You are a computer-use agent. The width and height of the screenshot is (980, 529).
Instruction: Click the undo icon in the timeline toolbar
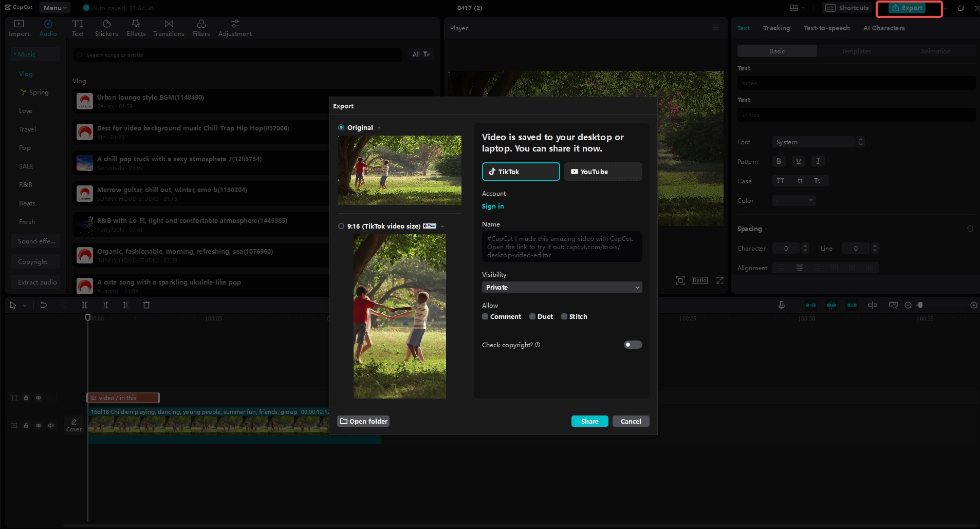click(x=44, y=305)
